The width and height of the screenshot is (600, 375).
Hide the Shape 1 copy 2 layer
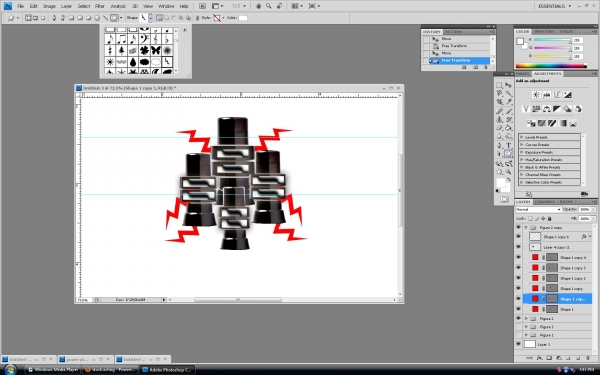(518, 278)
